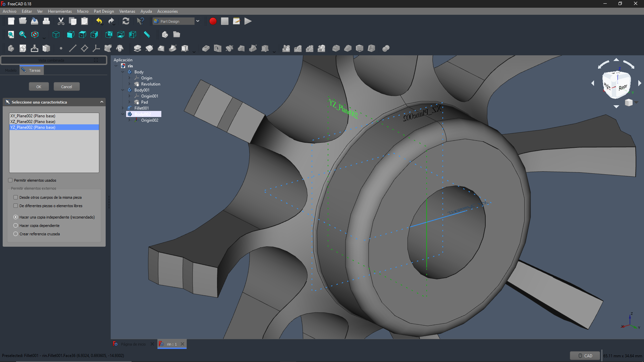The width and height of the screenshot is (644, 362).
Task: Set the isometric view cube icon
Action: (56, 35)
